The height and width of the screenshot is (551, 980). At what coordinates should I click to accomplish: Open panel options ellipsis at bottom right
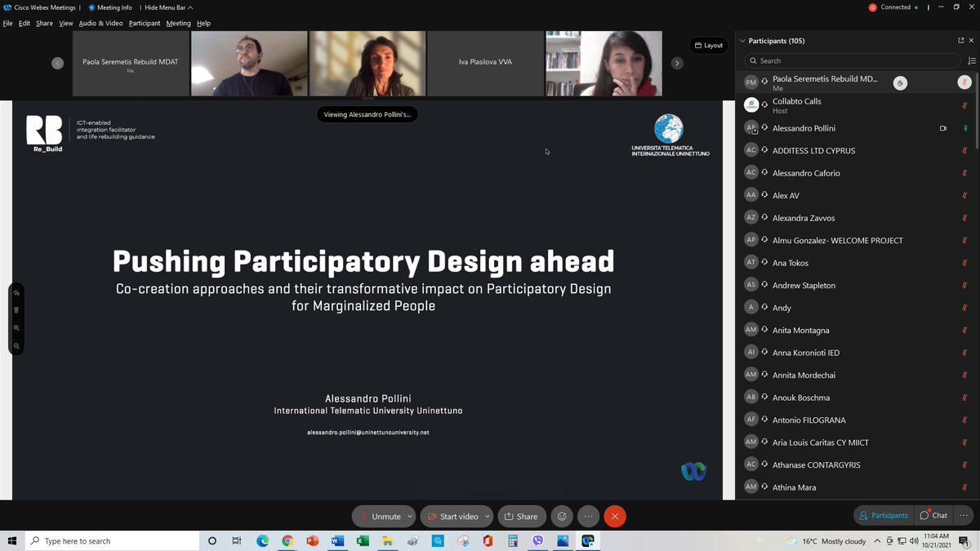point(964,515)
